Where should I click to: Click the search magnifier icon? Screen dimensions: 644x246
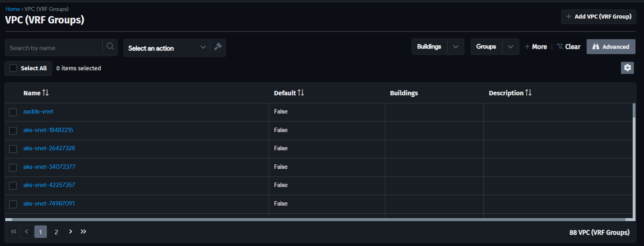tap(110, 47)
